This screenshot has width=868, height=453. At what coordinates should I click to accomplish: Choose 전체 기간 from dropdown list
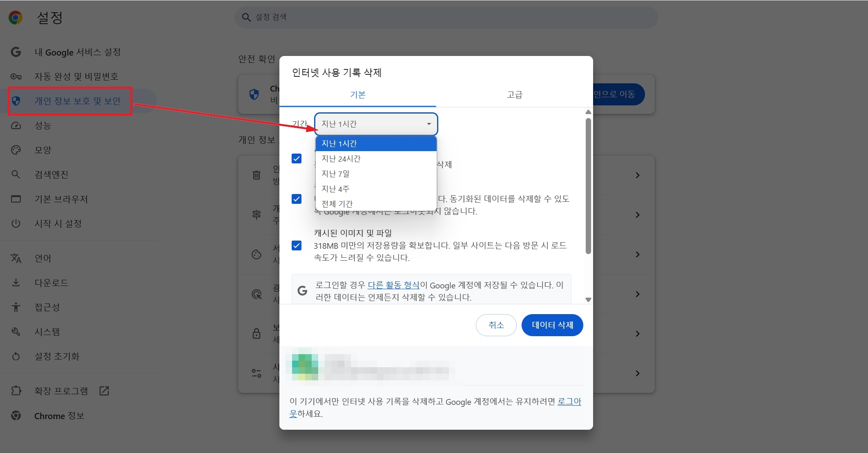click(376, 203)
